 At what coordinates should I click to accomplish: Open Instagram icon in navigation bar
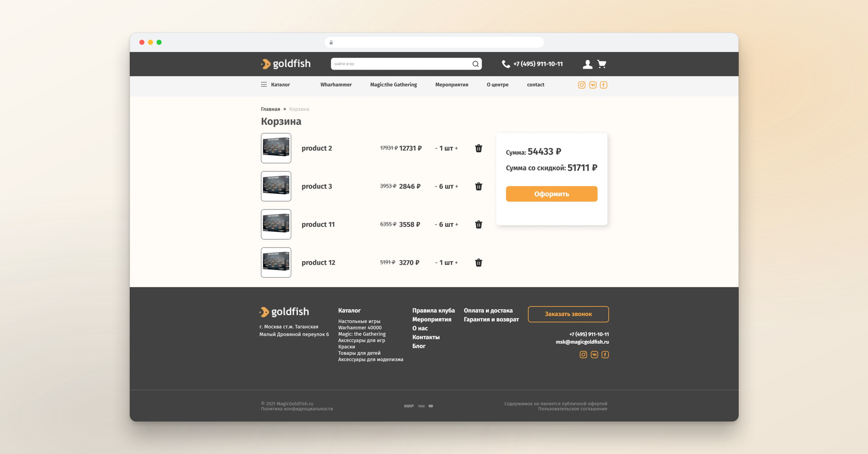click(582, 85)
